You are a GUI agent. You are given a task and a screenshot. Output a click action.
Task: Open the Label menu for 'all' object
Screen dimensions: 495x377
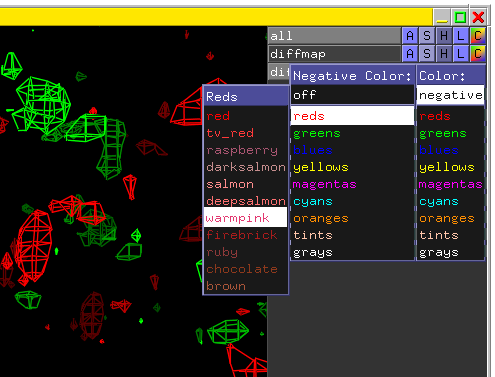[461, 36]
